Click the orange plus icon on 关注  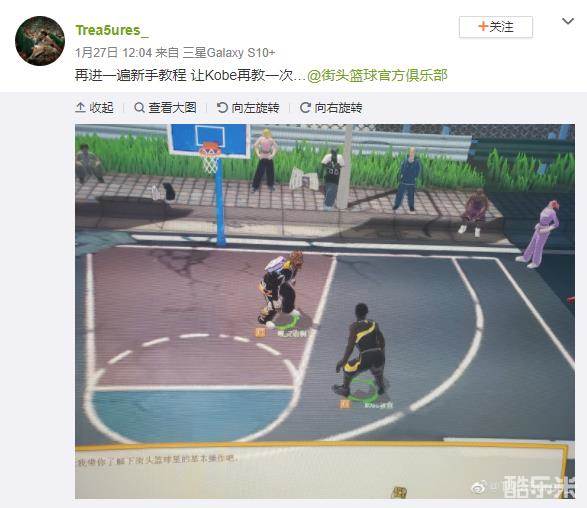point(483,26)
